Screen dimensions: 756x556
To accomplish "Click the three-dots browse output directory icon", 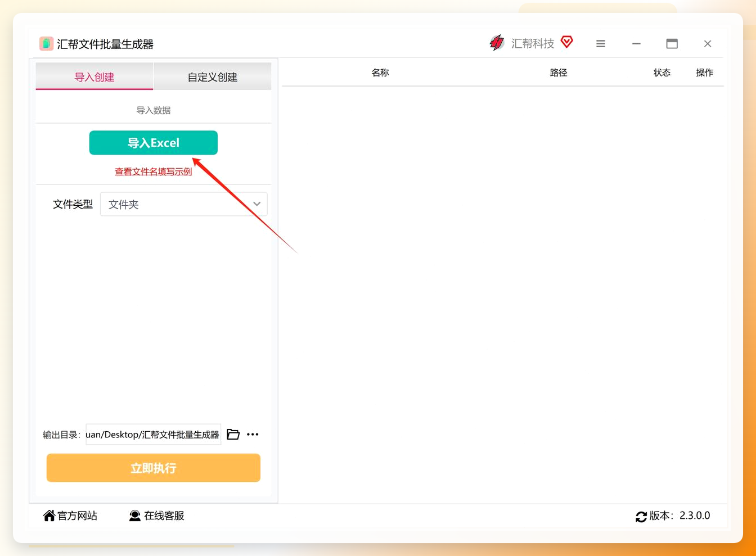I will tap(253, 435).
